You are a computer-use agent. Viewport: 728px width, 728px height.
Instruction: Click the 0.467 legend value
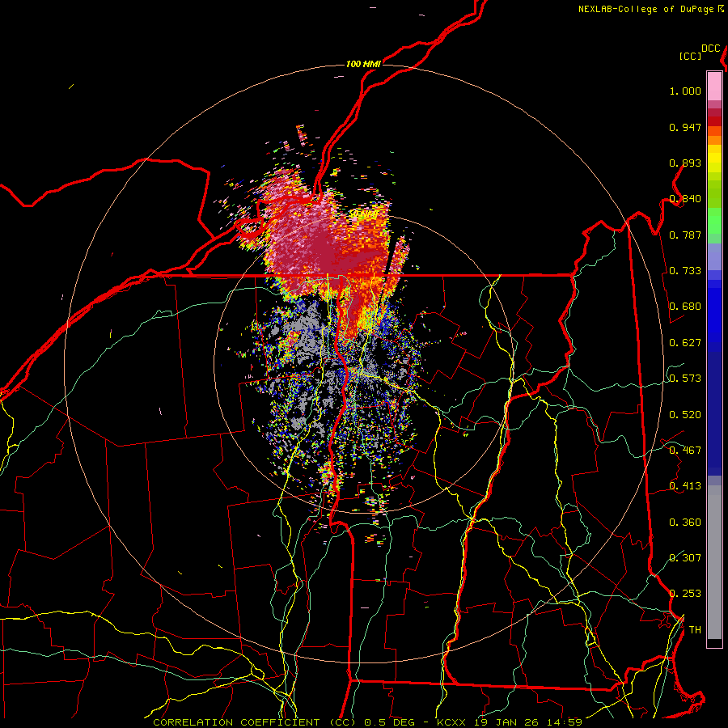(x=685, y=451)
